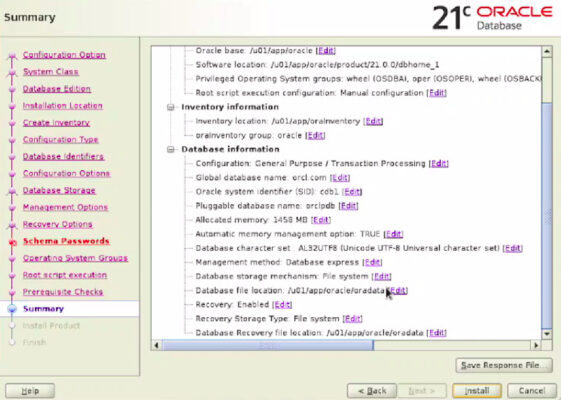
Task: Edit the Database file location
Action: (398, 291)
